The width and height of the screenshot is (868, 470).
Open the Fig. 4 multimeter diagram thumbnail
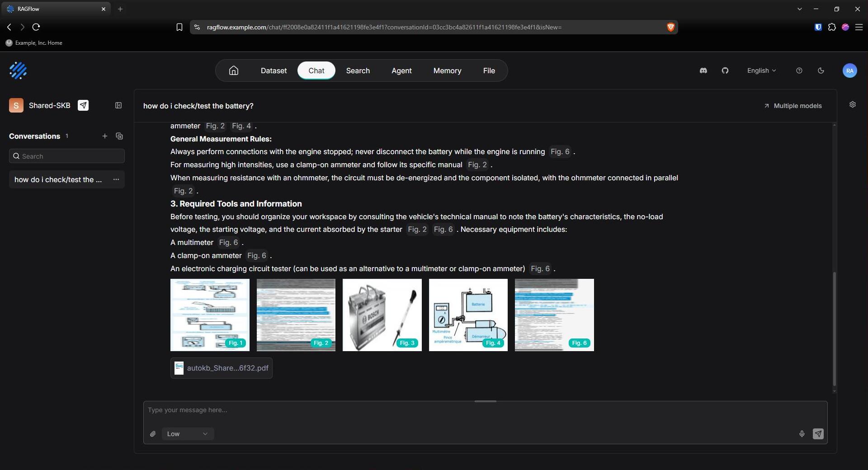pos(468,315)
